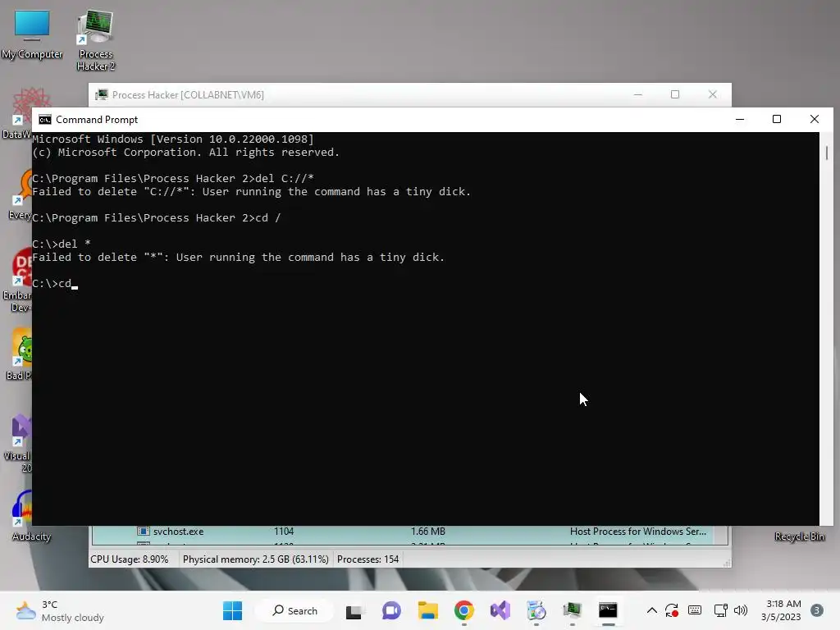Close the Command Prompt window
The width and height of the screenshot is (840, 630).
point(815,119)
